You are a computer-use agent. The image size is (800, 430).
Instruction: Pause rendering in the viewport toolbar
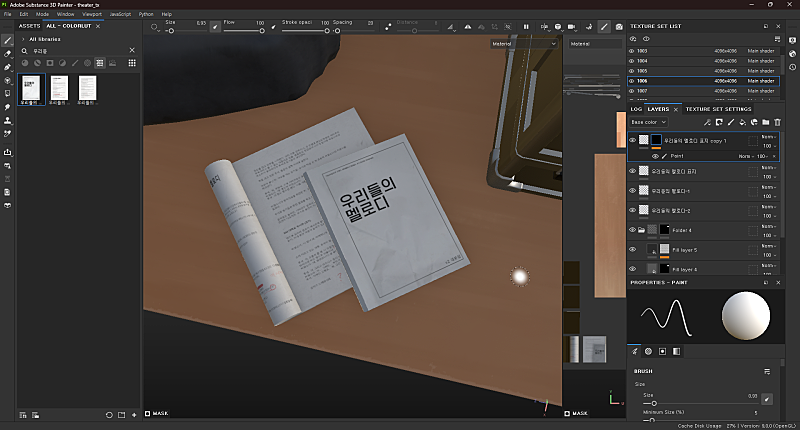point(526,26)
